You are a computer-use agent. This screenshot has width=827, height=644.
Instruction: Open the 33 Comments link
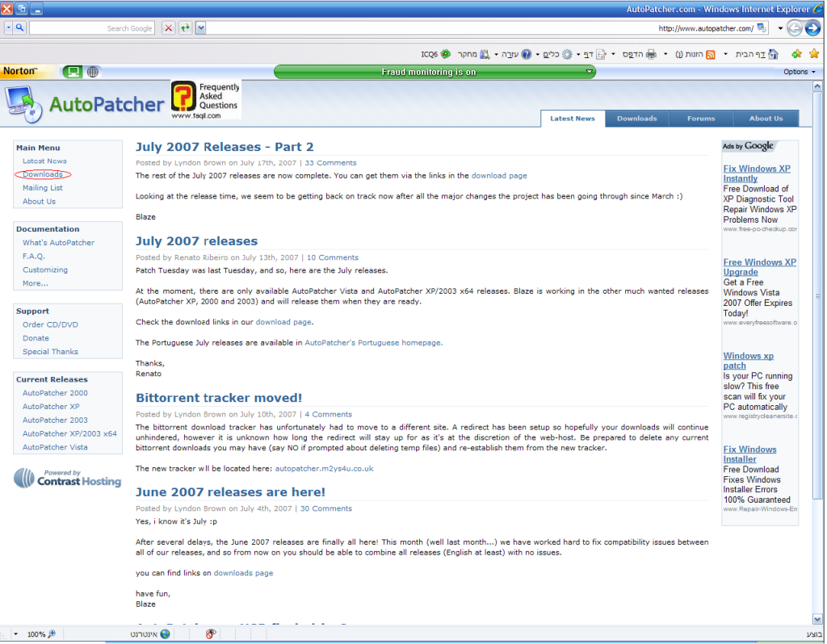coord(330,163)
